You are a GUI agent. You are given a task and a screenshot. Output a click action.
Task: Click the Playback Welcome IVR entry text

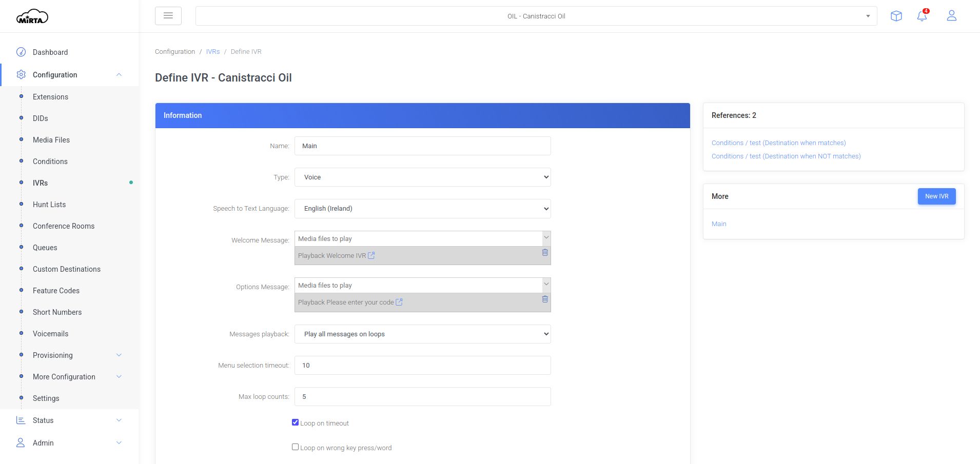pyautogui.click(x=332, y=255)
